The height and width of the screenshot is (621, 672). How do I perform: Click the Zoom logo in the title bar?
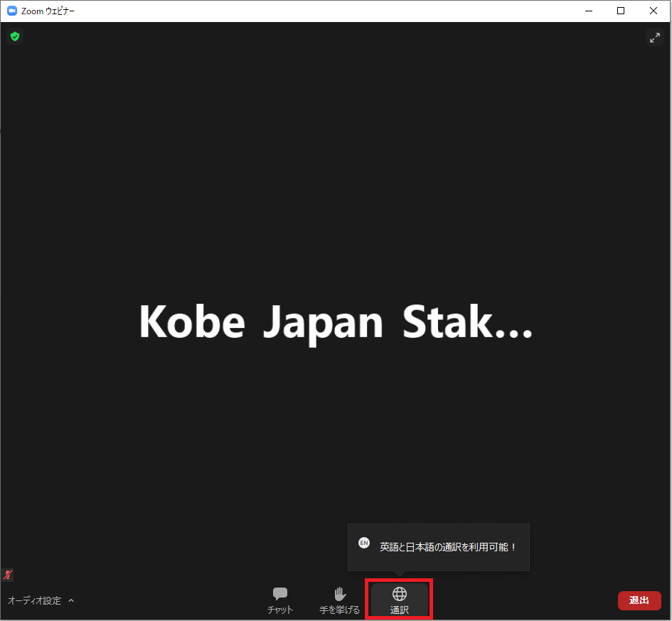click(x=12, y=11)
